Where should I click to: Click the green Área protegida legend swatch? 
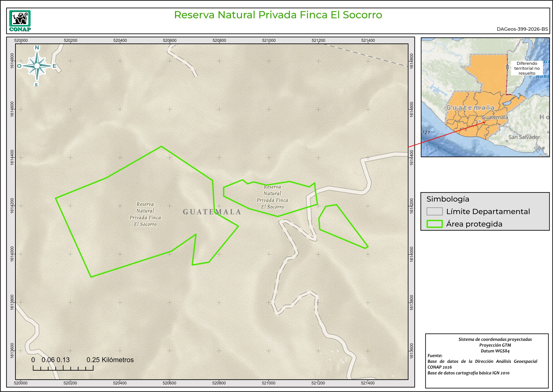[434, 224]
